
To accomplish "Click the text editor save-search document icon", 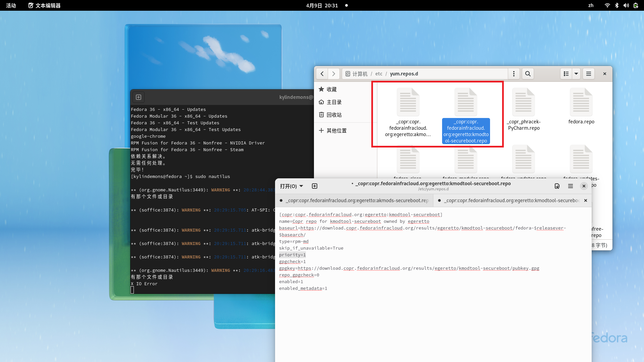I will click(x=557, y=186).
